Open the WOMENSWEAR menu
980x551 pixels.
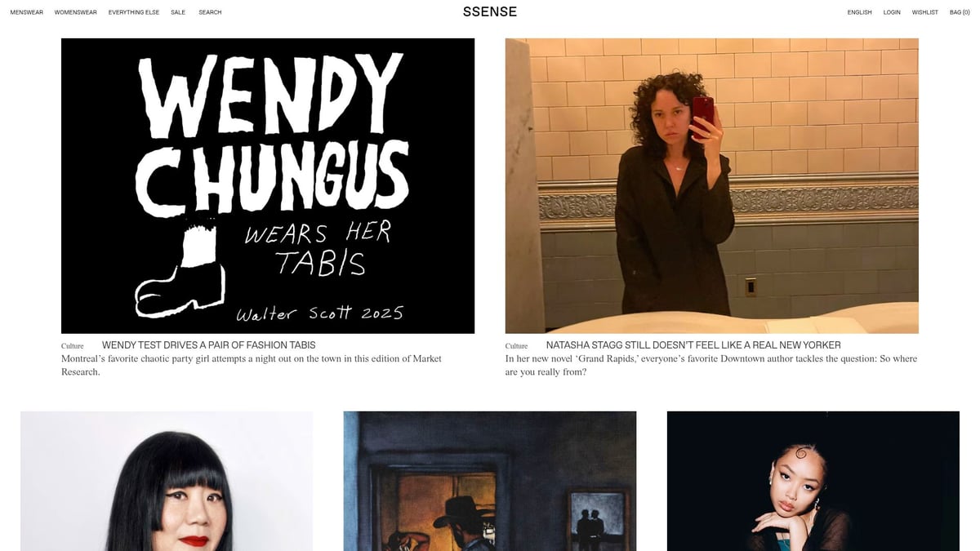75,12
